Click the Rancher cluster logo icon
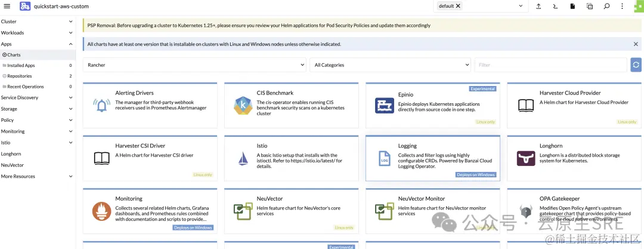The height and width of the screenshot is (249, 644). point(24,6)
